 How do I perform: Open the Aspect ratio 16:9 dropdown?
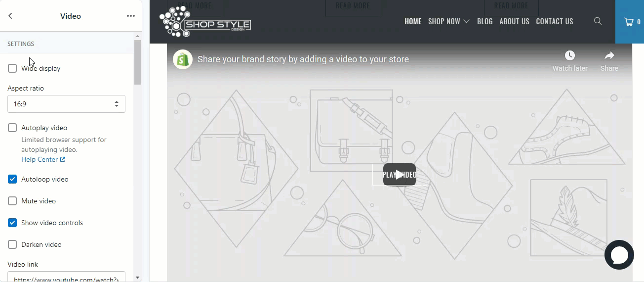(x=66, y=104)
